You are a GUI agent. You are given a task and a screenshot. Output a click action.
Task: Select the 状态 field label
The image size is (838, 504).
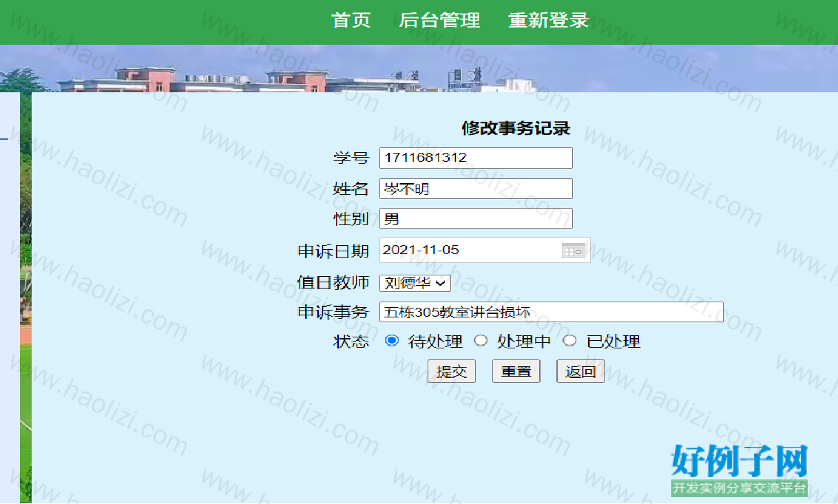click(351, 342)
